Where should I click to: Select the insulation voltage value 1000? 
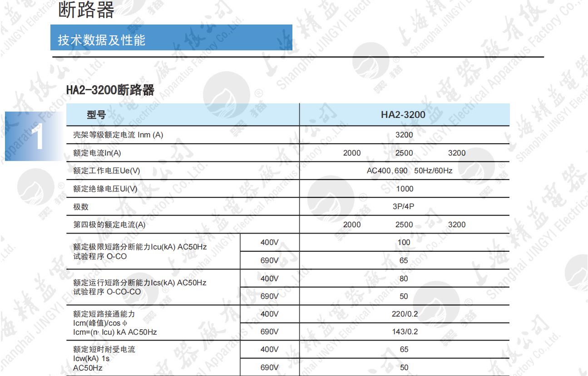point(405,189)
